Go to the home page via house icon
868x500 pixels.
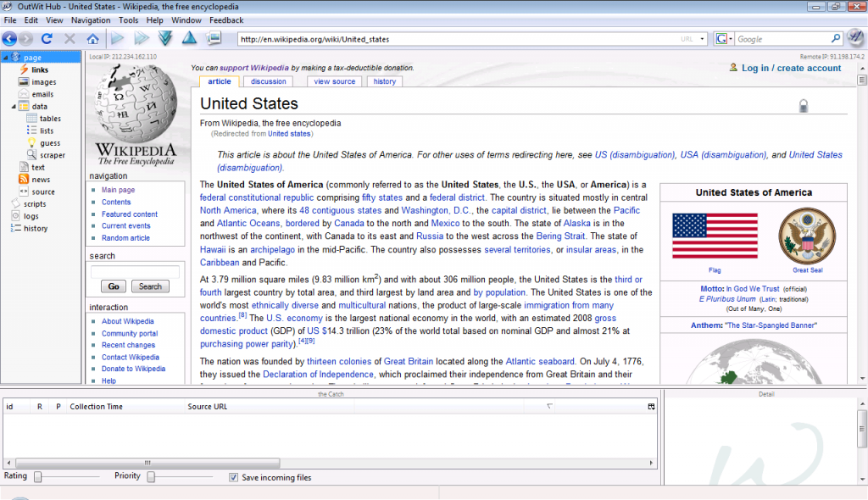[92, 39]
